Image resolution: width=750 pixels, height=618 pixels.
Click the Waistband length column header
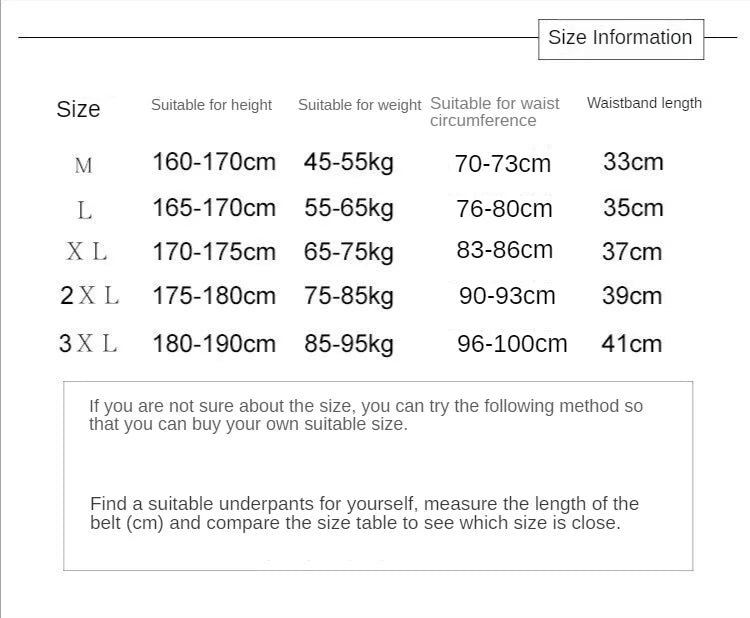pos(644,103)
